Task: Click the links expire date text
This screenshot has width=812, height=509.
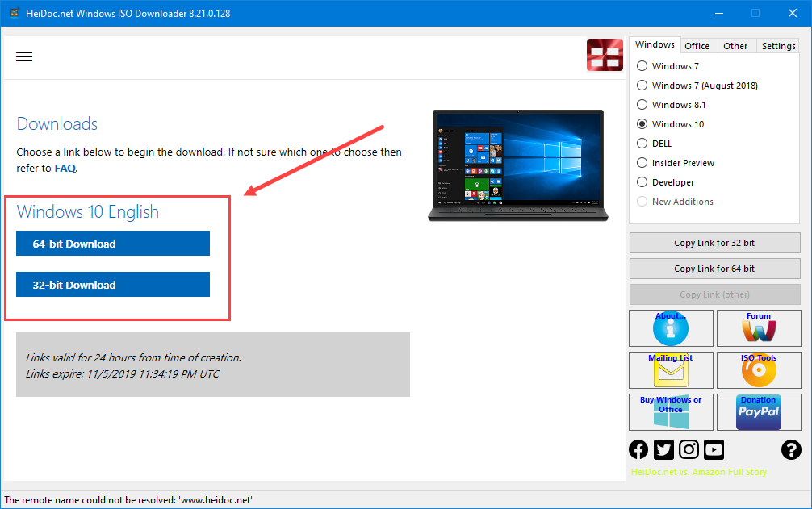Action: (122, 374)
